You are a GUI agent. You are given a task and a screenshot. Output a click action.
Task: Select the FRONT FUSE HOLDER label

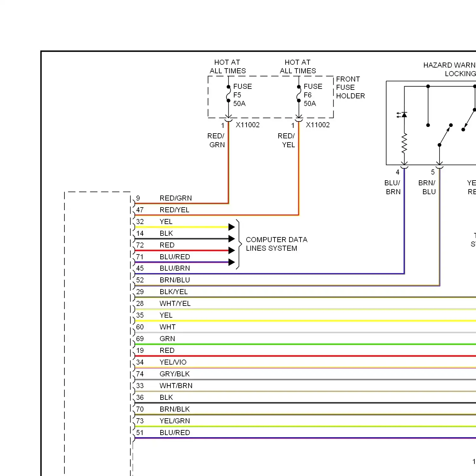tap(350, 87)
